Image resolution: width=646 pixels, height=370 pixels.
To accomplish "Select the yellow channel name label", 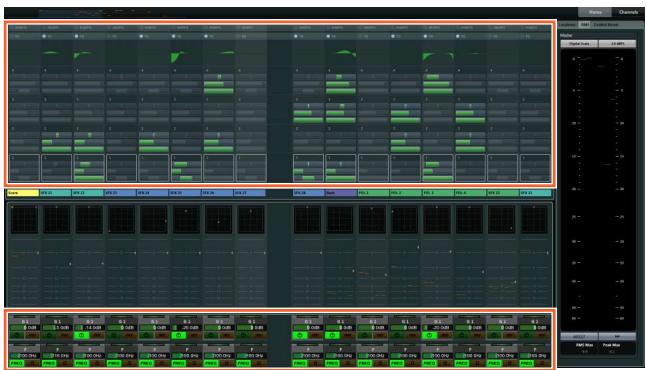I will pos(23,193).
